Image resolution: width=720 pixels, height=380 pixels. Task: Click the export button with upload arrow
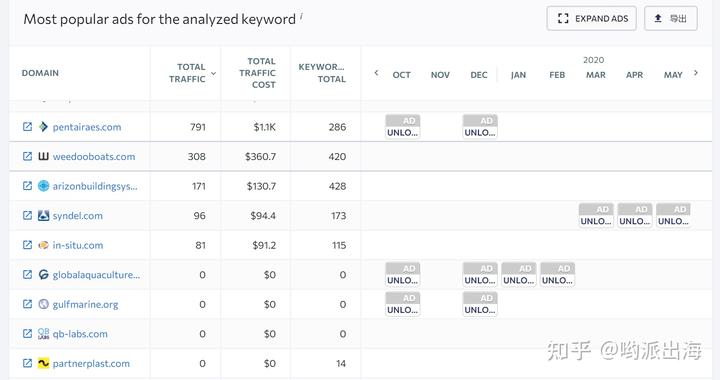(x=671, y=18)
